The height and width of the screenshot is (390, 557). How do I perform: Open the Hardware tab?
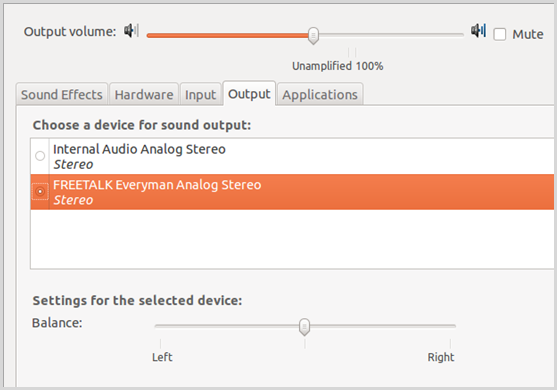pos(144,94)
